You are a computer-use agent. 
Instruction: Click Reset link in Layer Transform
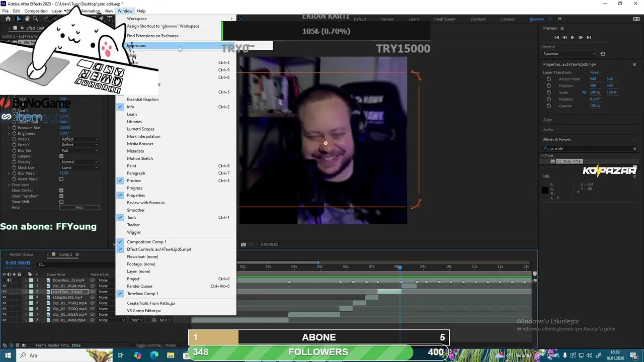point(595,72)
